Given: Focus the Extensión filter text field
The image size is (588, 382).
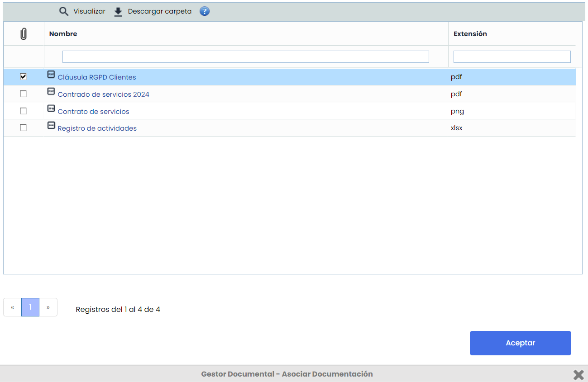Looking at the screenshot, I should [512, 57].
